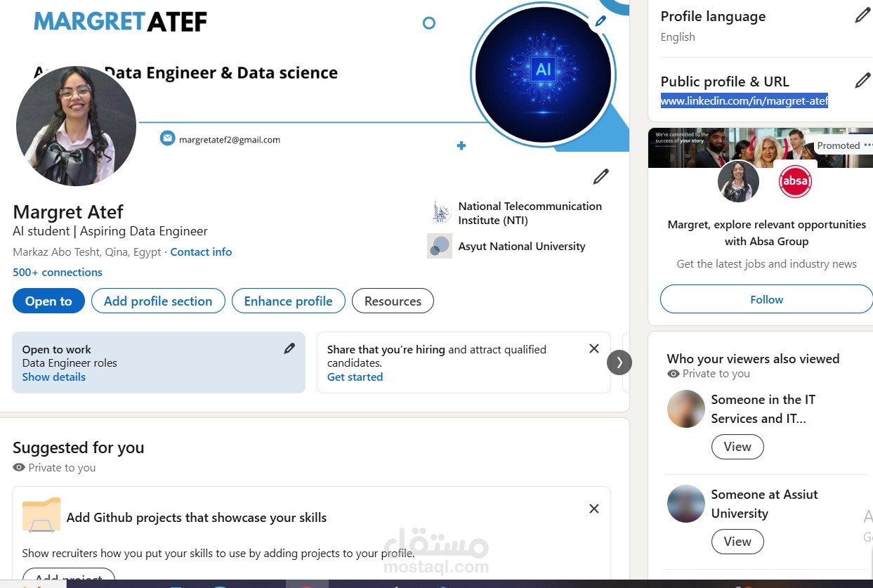
Task: Follow Absa Group
Action: click(x=766, y=299)
